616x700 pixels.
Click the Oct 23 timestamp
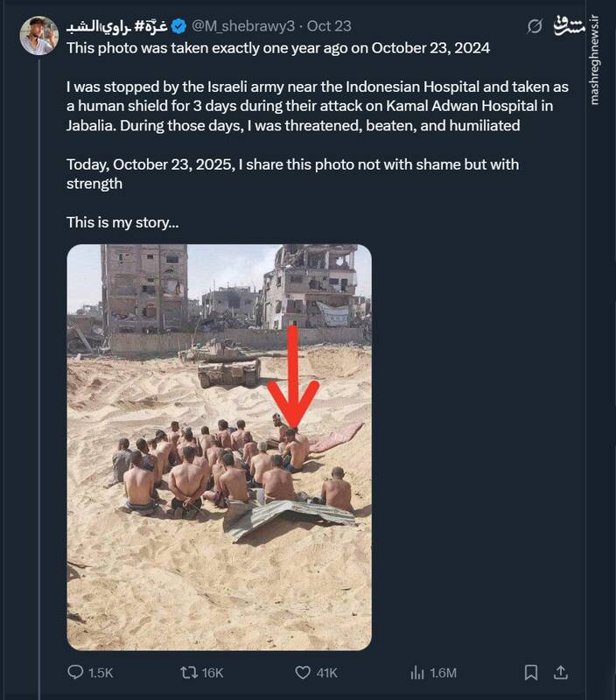332,27
